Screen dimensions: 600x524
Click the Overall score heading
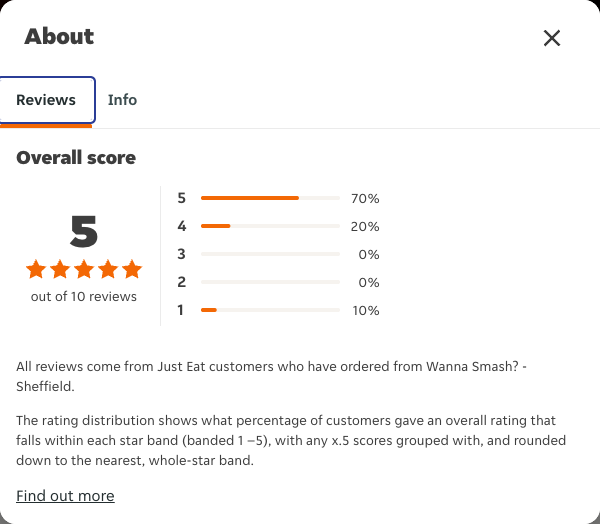(x=76, y=158)
